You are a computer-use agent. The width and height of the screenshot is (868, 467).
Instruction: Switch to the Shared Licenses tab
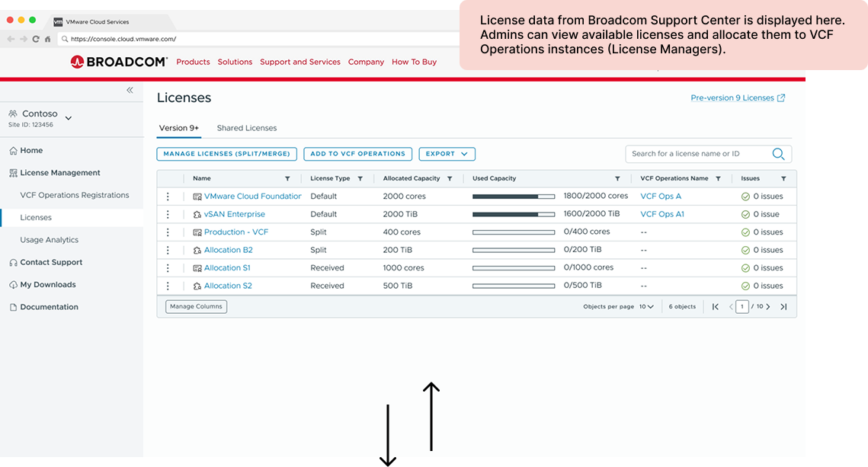246,128
